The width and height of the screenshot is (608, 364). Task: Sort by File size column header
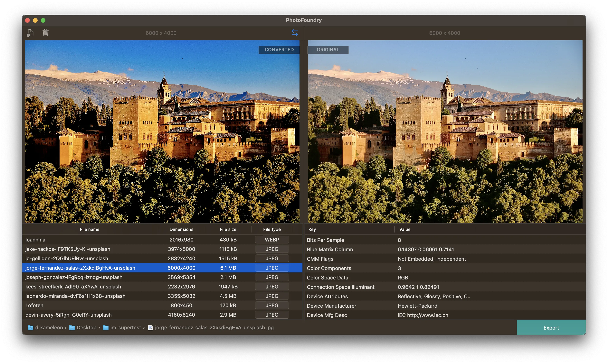[228, 229]
